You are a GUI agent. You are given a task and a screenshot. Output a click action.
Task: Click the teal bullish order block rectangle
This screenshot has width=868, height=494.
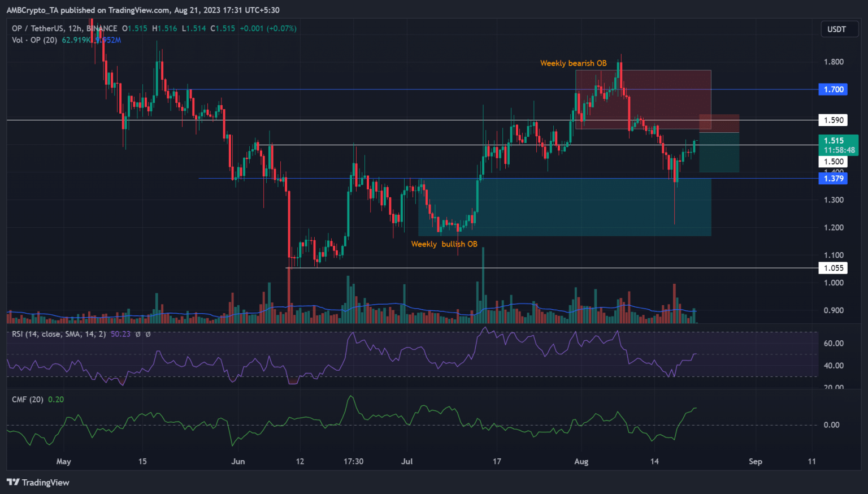[565, 215]
